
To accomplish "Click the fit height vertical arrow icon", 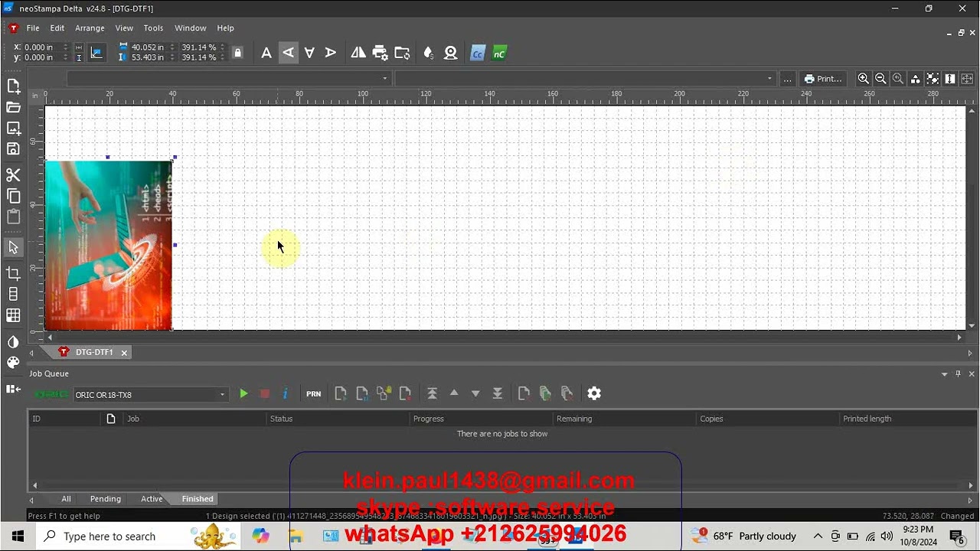I will [950, 79].
